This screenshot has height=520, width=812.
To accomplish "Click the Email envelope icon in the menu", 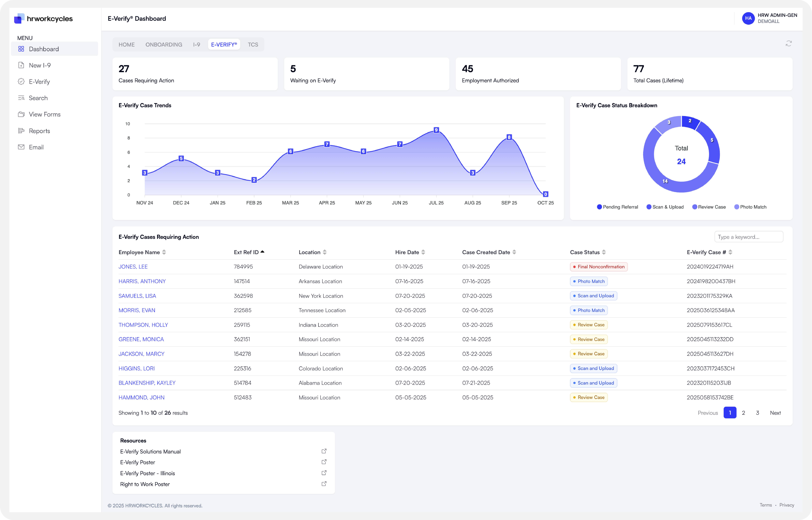I will coord(21,147).
